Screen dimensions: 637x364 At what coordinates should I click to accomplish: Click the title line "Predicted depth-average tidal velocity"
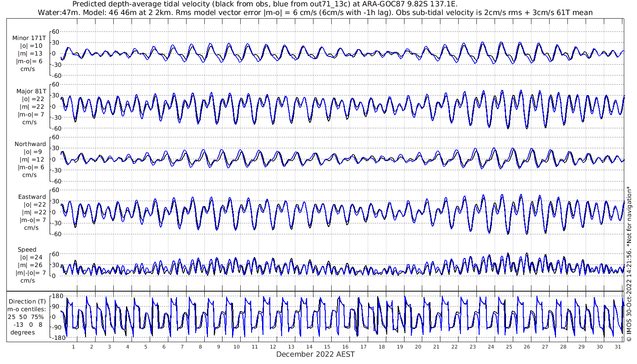[x=265, y=4]
